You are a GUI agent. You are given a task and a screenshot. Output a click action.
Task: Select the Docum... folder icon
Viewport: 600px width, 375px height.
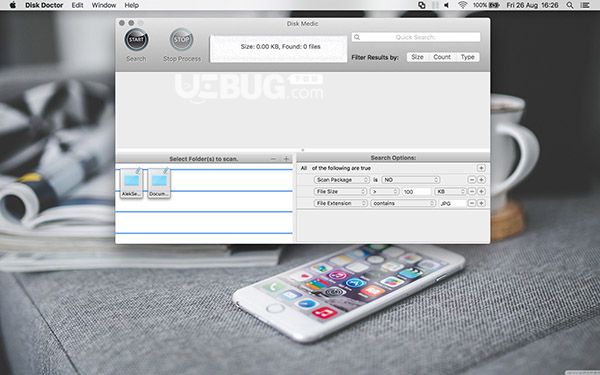pos(159,183)
